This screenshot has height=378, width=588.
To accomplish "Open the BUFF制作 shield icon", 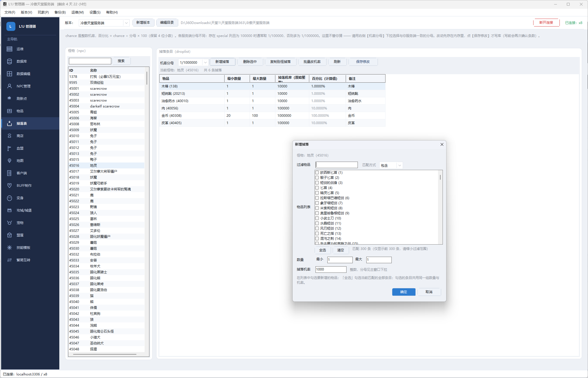I will click(x=10, y=186).
